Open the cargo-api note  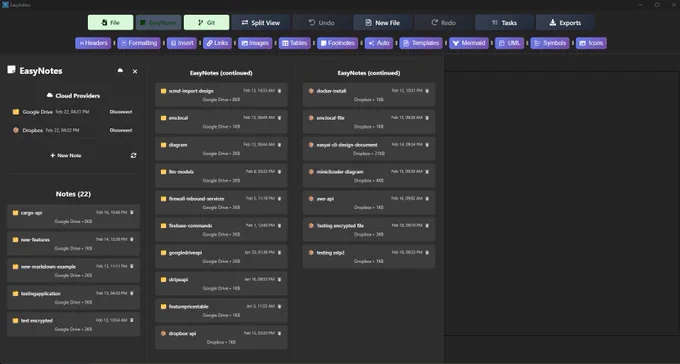[73, 216]
